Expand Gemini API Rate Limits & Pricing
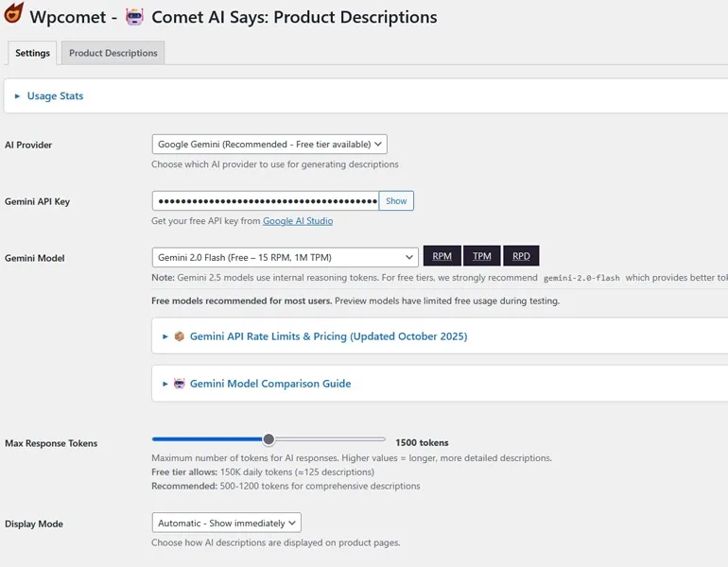Screen dimensions: 728x567 (x=328, y=336)
